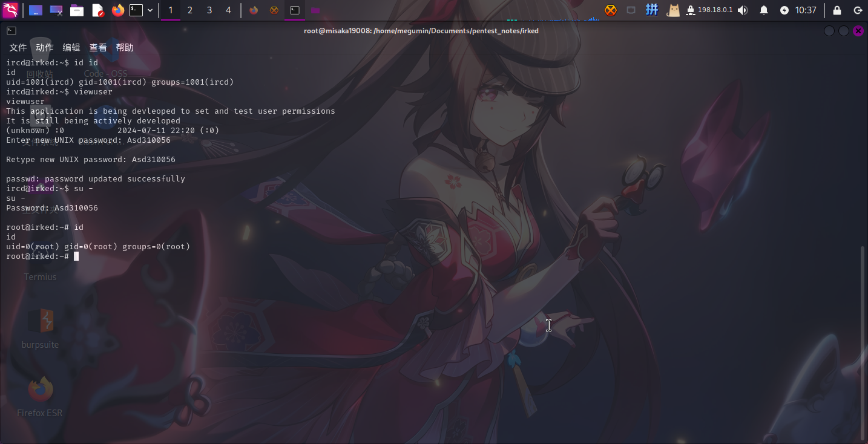Launch terminal emulator from panel launcher
This screenshot has height=444, width=868.
pos(137,10)
